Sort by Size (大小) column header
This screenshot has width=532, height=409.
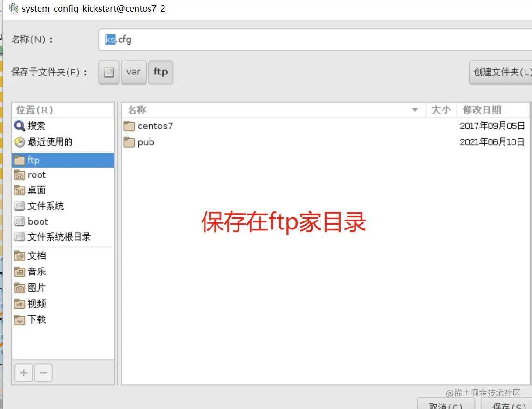coord(441,110)
